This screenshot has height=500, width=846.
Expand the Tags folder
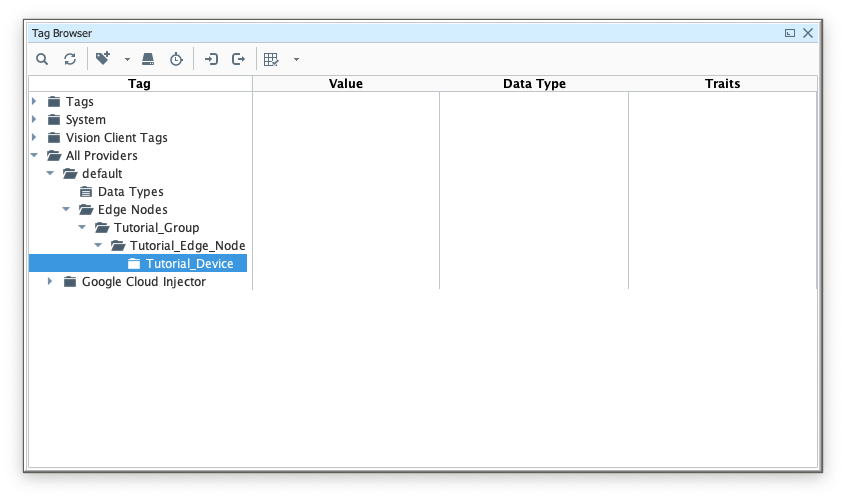(x=34, y=102)
